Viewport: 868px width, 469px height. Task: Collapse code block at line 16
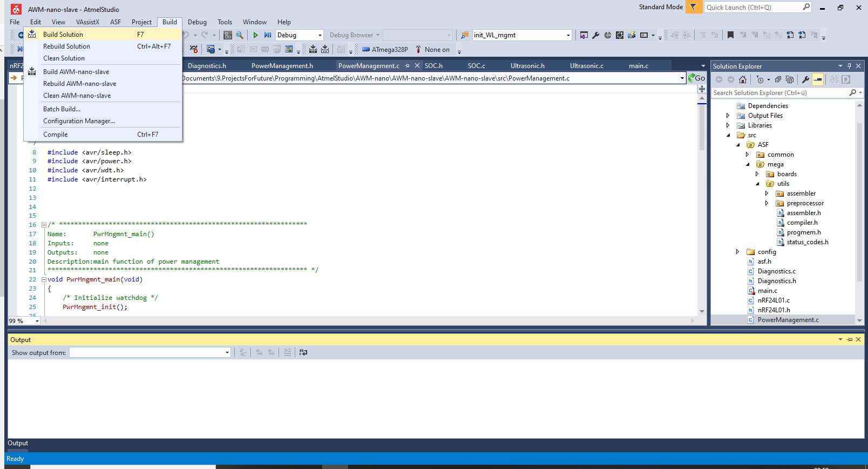coord(44,225)
